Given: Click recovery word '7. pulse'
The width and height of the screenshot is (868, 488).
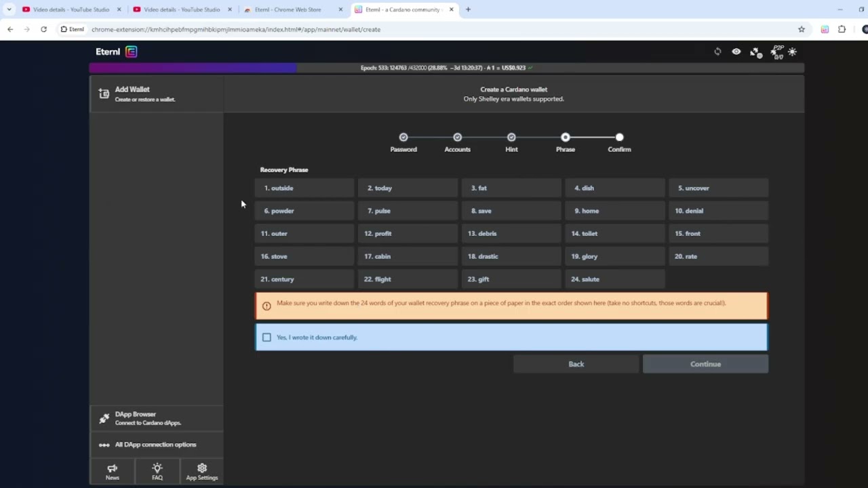Looking at the screenshot, I should 408,211.
